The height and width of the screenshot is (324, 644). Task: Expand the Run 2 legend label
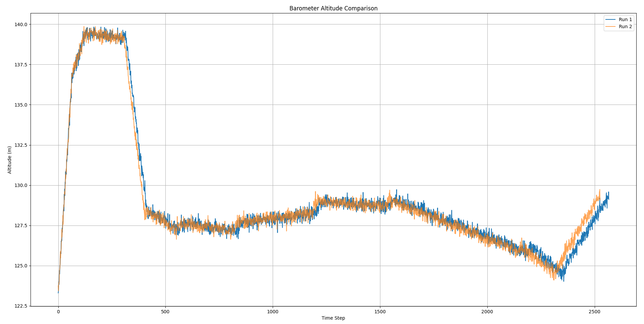click(625, 26)
